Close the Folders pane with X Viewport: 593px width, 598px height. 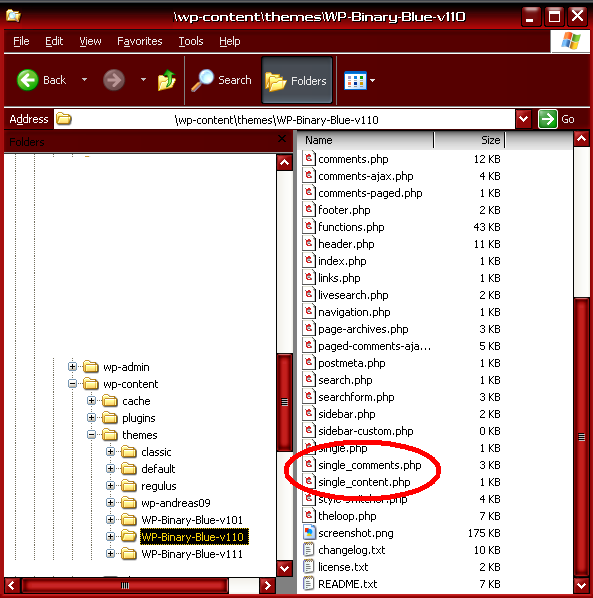tap(282, 139)
